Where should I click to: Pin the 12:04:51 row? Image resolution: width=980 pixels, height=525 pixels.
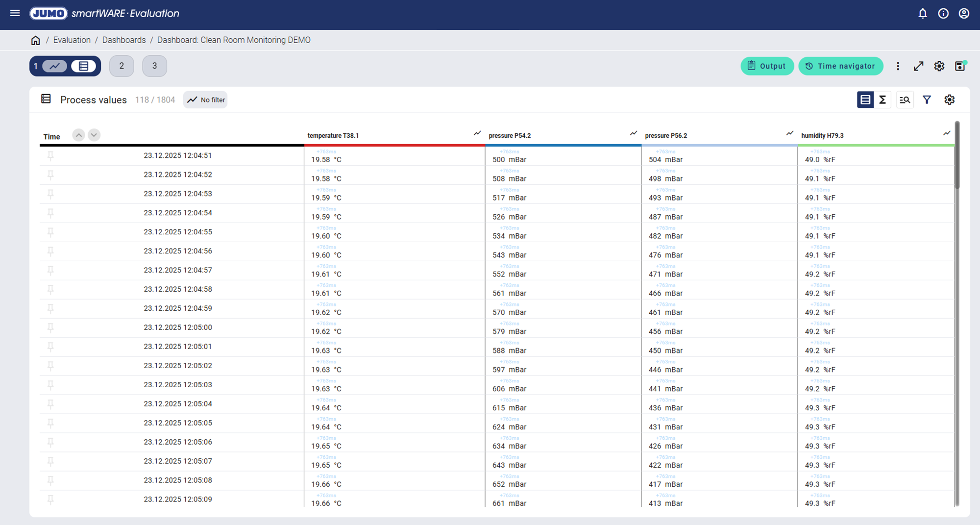coord(50,156)
